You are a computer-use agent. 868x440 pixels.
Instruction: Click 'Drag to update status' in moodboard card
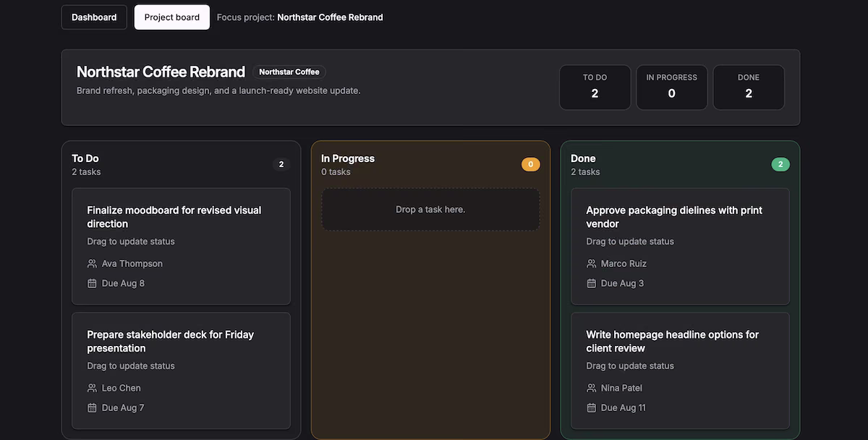point(131,241)
